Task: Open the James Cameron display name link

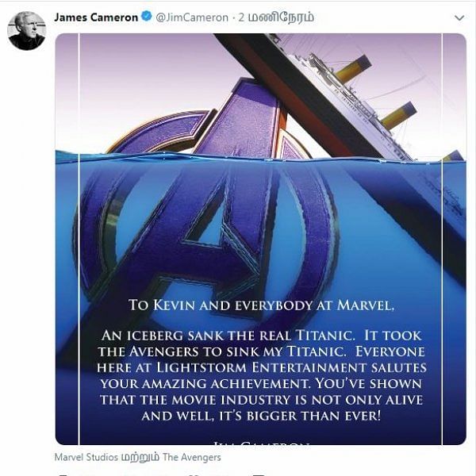Action: (96, 17)
